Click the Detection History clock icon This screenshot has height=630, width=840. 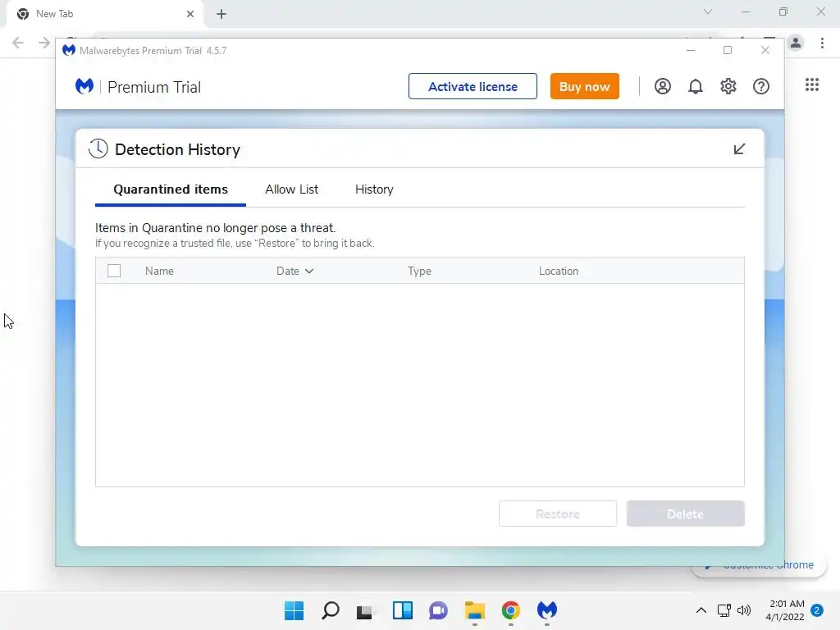pos(98,149)
